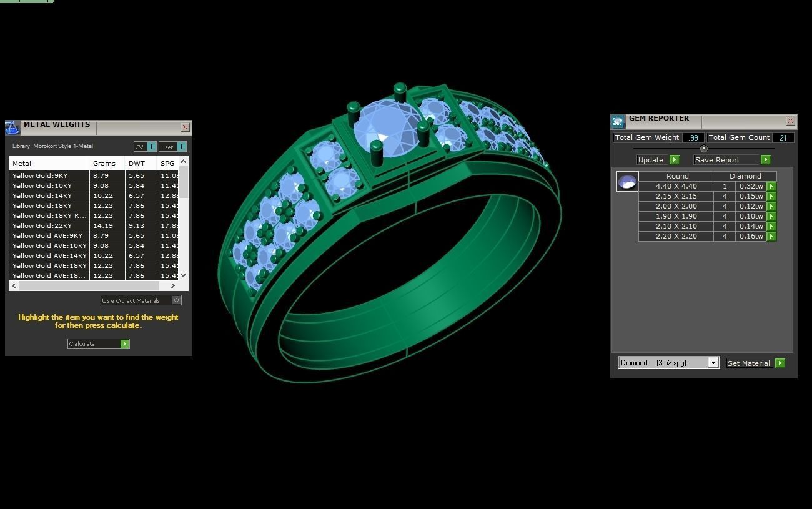
Task: Toggle the User library switch
Action: [172, 147]
